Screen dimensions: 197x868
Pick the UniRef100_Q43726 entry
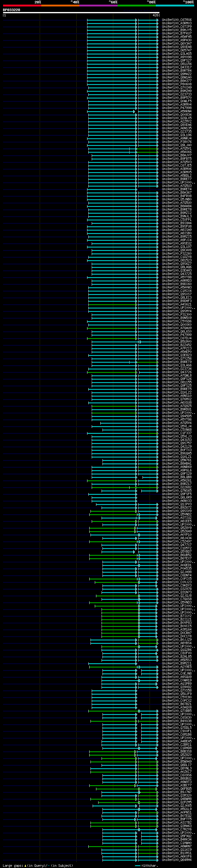point(176,372)
